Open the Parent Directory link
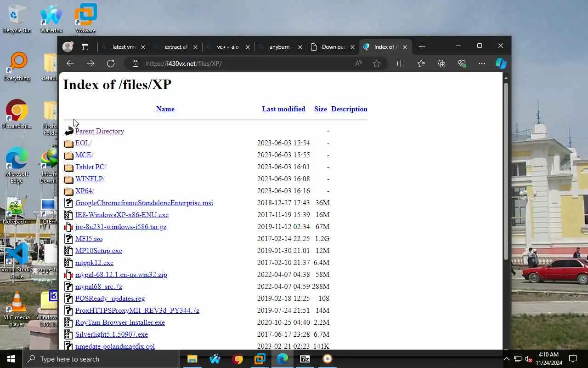The height and width of the screenshot is (368, 588). 100,131
